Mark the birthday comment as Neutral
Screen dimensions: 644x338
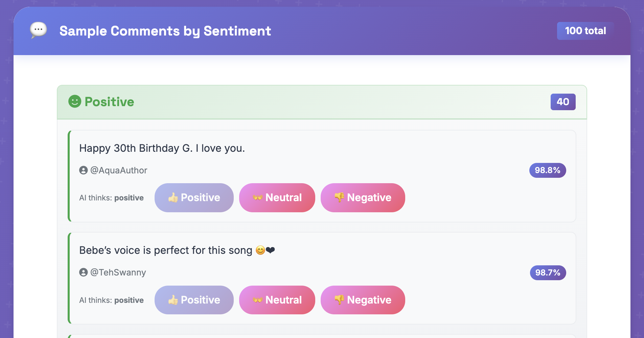tap(277, 198)
